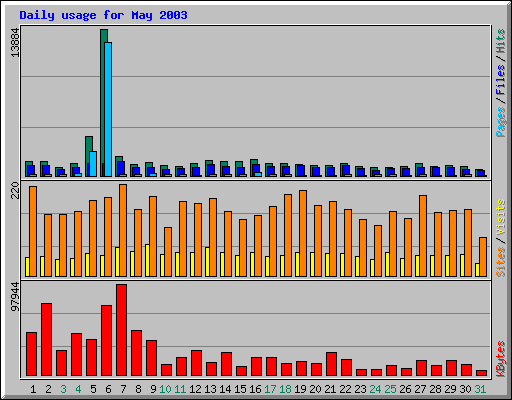Click green weekend day label 25

390,389
